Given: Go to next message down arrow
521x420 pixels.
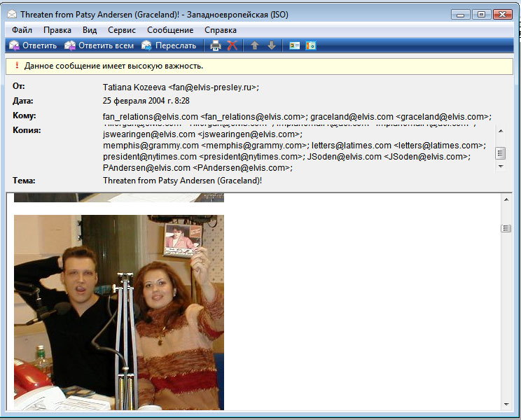Looking at the screenshot, I should (x=272, y=45).
